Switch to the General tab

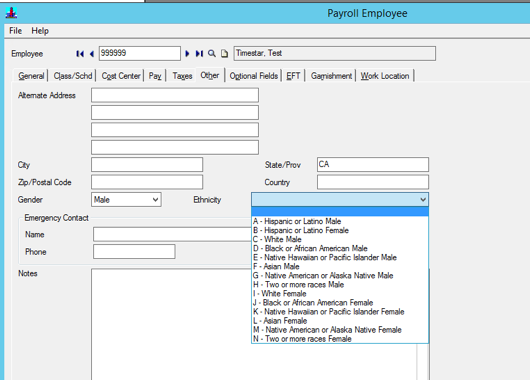pyautogui.click(x=31, y=76)
